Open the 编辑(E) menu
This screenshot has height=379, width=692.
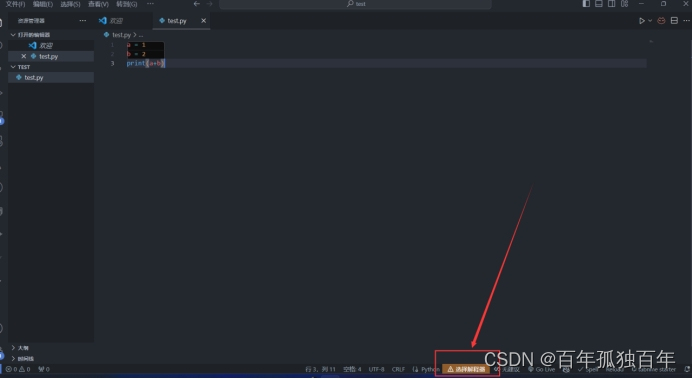[43, 4]
